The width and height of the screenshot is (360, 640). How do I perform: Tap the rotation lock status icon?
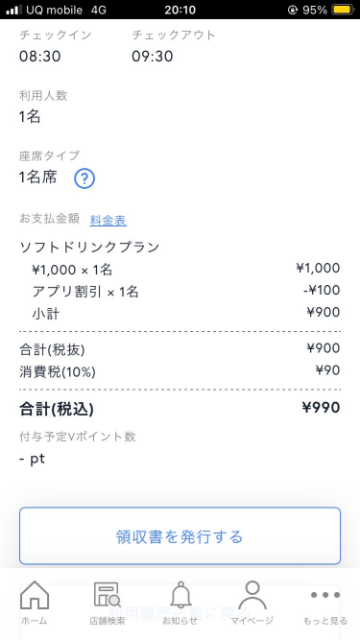pyautogui.click(x=292, y=10)
